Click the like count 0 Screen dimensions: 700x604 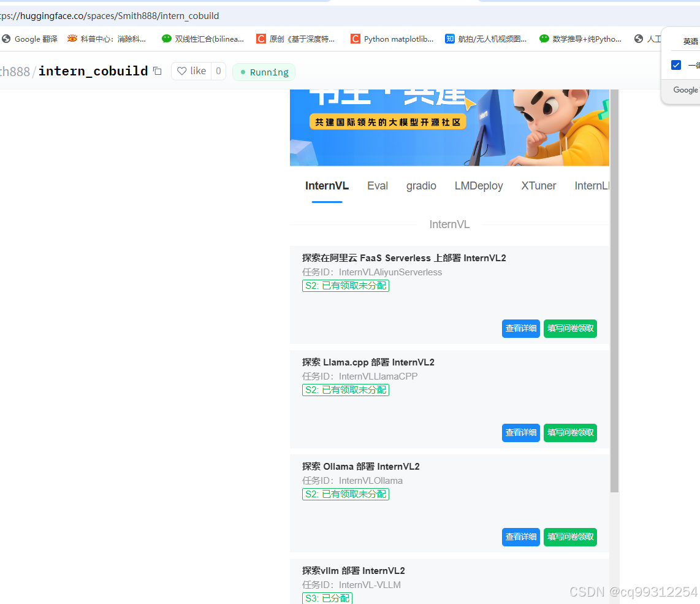pyautogui.click(x=218, y=71)
